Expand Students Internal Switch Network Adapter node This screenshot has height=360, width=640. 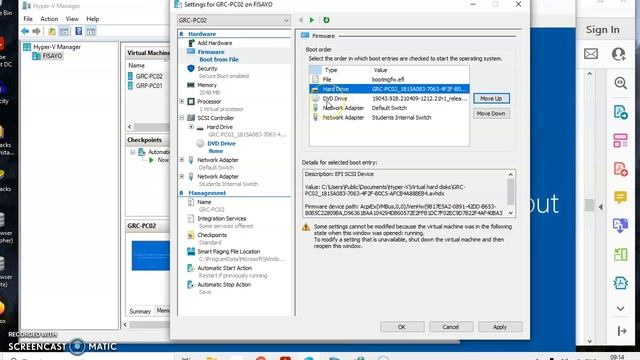[x=182, y=176]
